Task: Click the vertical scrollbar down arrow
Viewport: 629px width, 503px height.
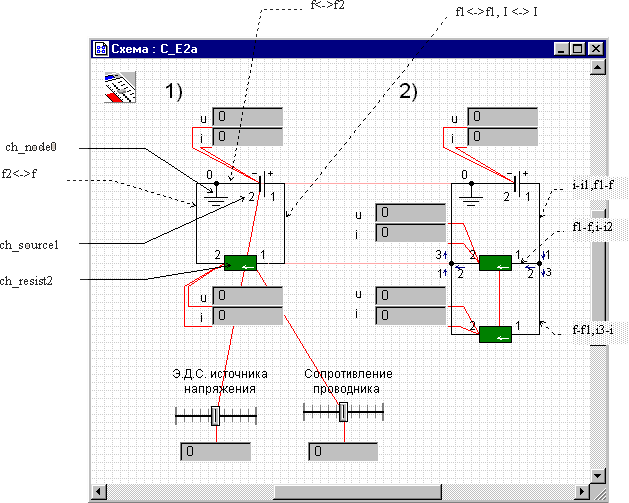Action: click(x=598, y=476)
